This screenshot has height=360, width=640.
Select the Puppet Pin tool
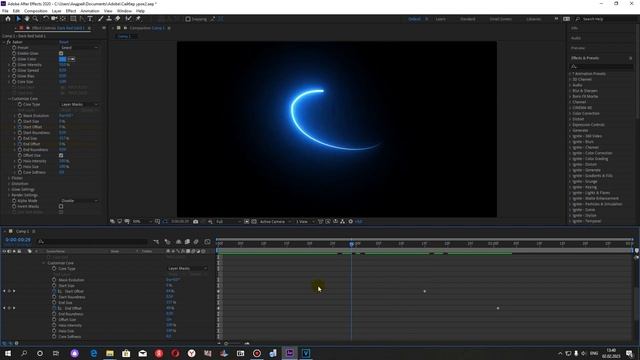138,19
